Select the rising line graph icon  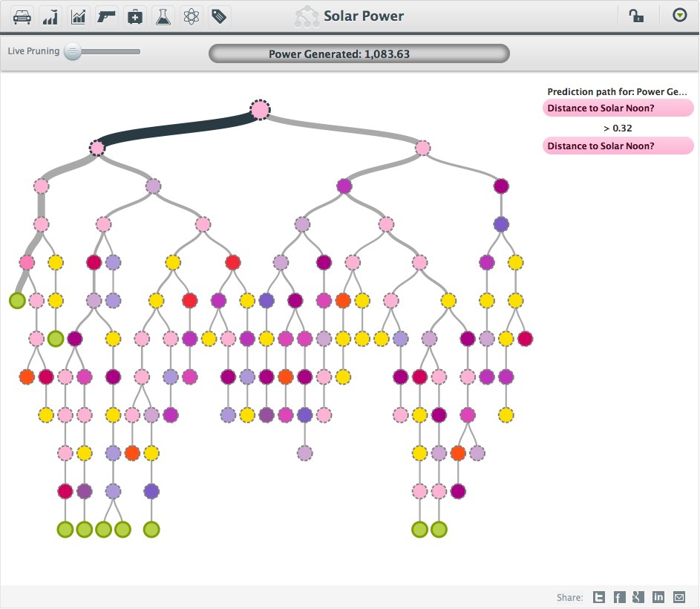click(78, 16)
